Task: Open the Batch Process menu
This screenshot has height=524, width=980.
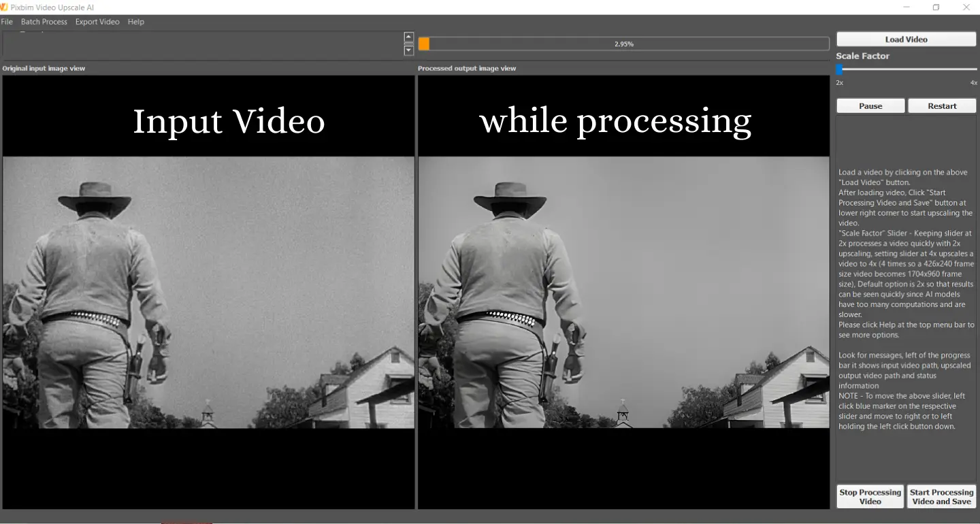Action: [x=44, y=21]
